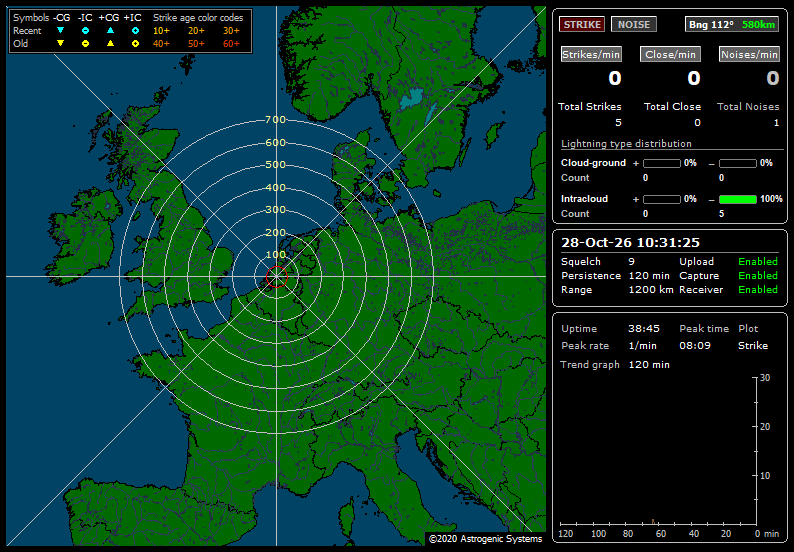Click the Old -CG yellow triangle symbol

click(x=60, y=44)
